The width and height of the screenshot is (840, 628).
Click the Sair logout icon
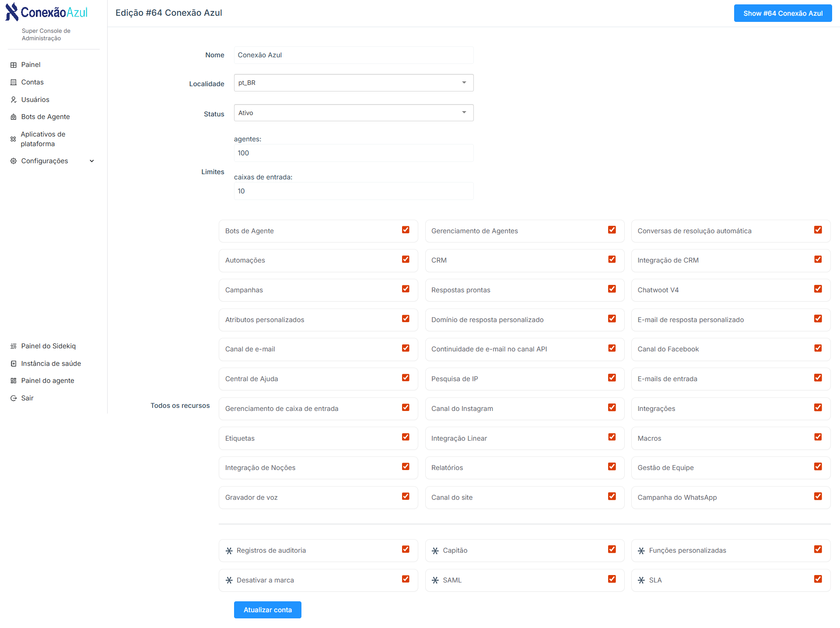pos(14,398)
